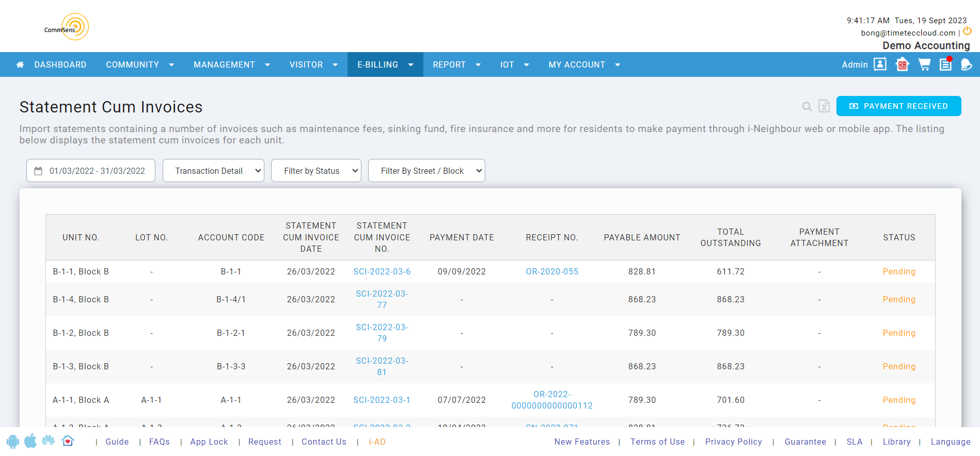
Task: Click the power logout icon
Action: click(967, 31)
